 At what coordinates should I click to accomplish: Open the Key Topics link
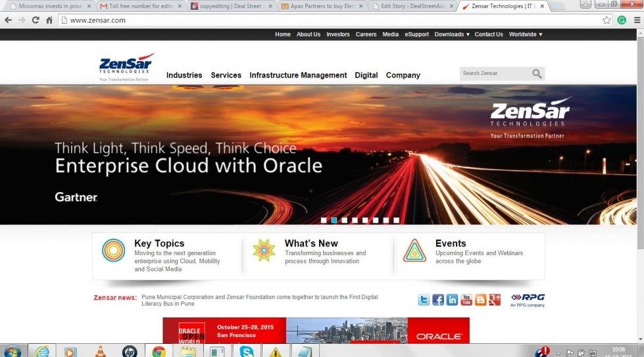pos(159,243)
